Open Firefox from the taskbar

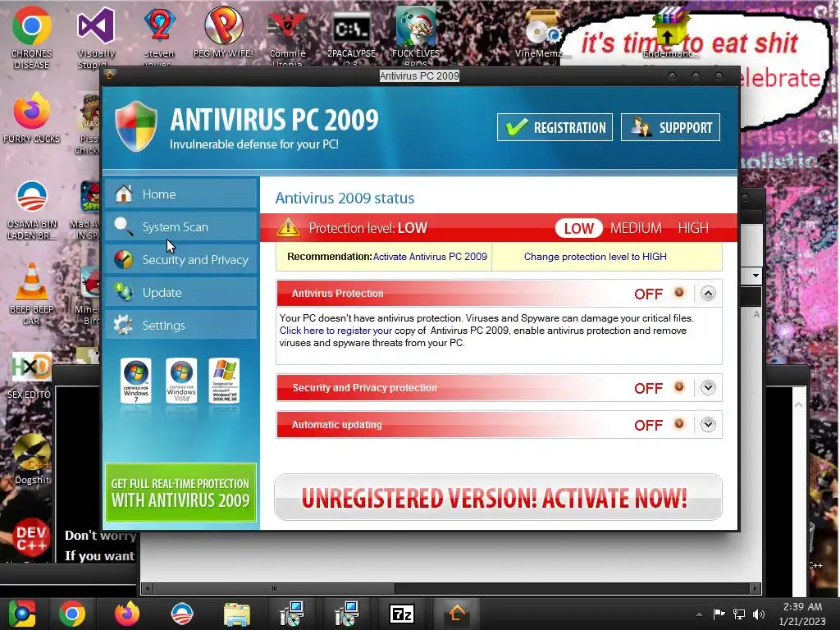[127, 614]
